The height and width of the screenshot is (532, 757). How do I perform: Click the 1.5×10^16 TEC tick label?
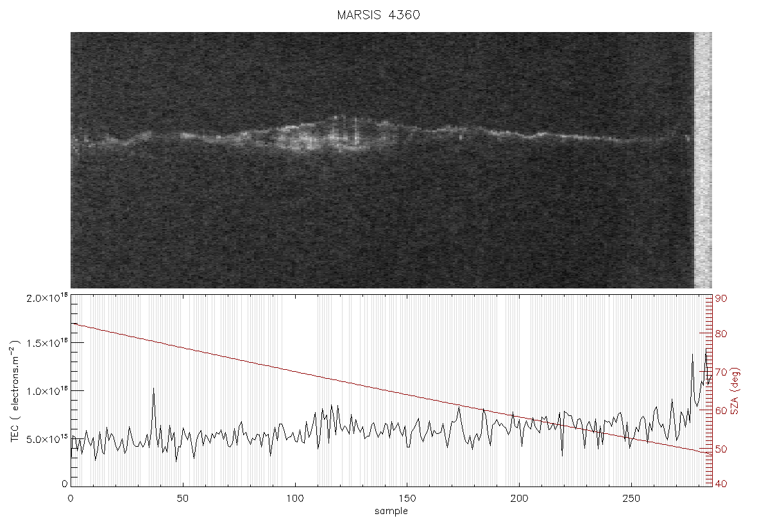(47, 343)
